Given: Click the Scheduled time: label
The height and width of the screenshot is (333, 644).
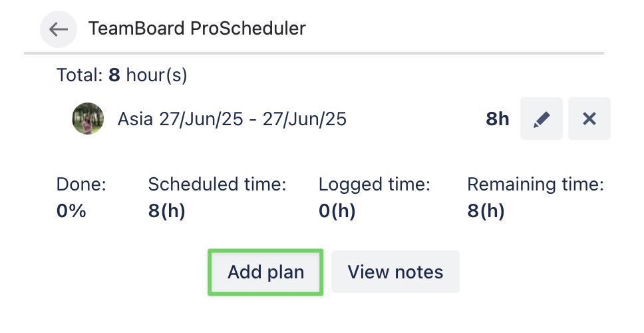Looking at the screenshot, I should tap(217, 184).
